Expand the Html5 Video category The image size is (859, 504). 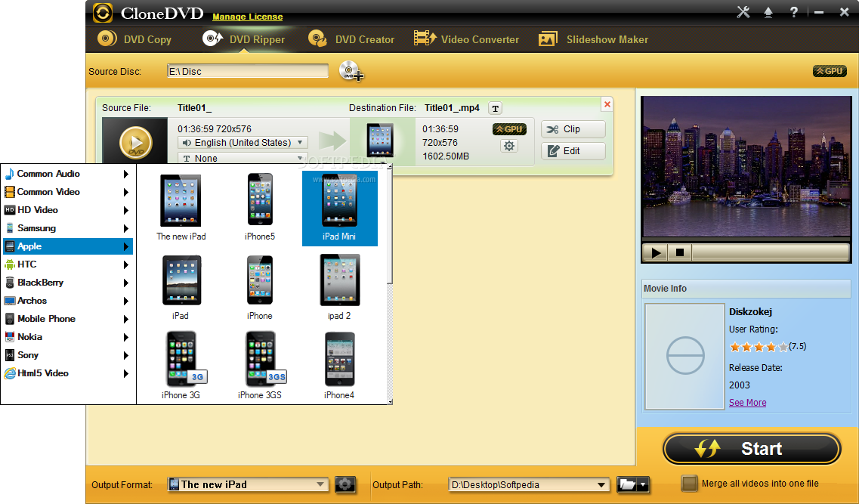(x=68, y=373)
